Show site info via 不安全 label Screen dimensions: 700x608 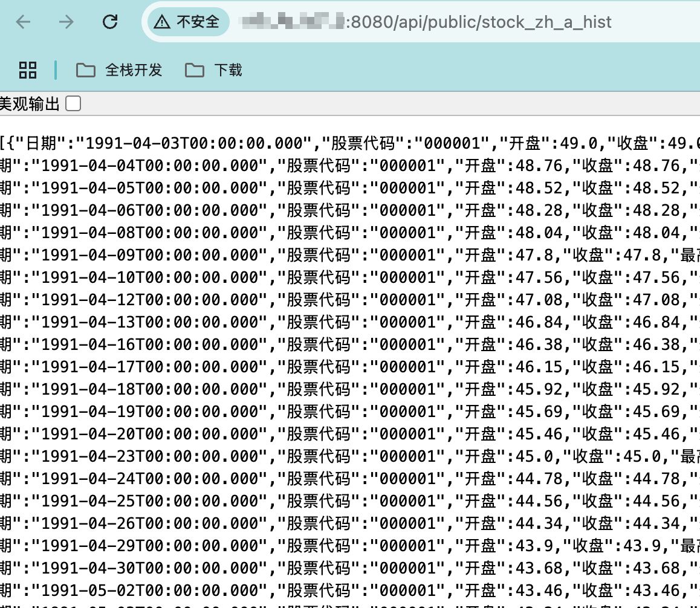click(198, 22)
